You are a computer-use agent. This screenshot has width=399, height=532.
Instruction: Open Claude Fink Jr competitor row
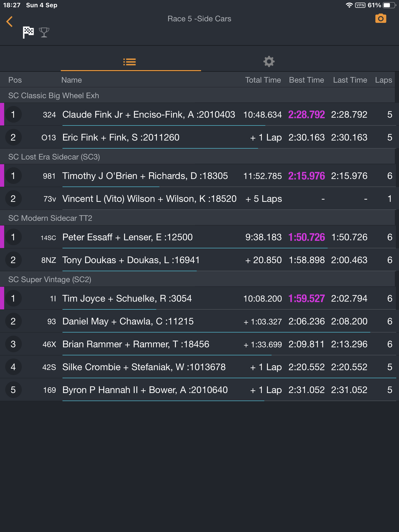click(x=149, y=115)
